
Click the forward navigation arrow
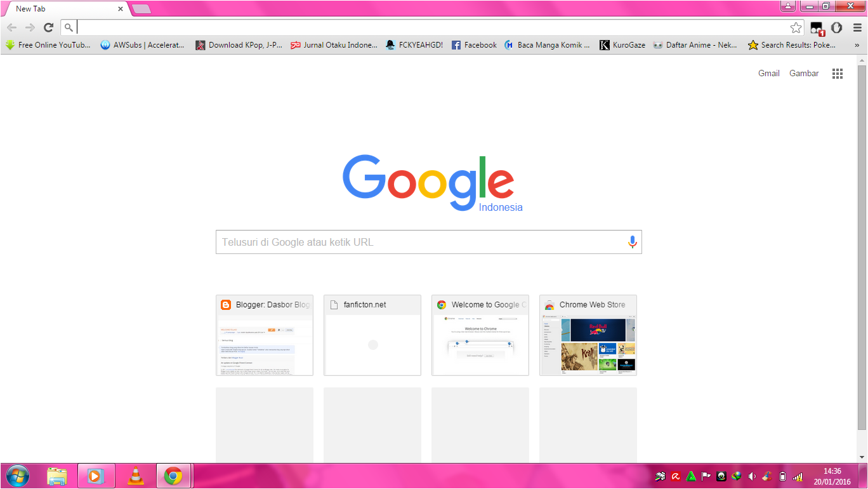click(x=30, y=27)
